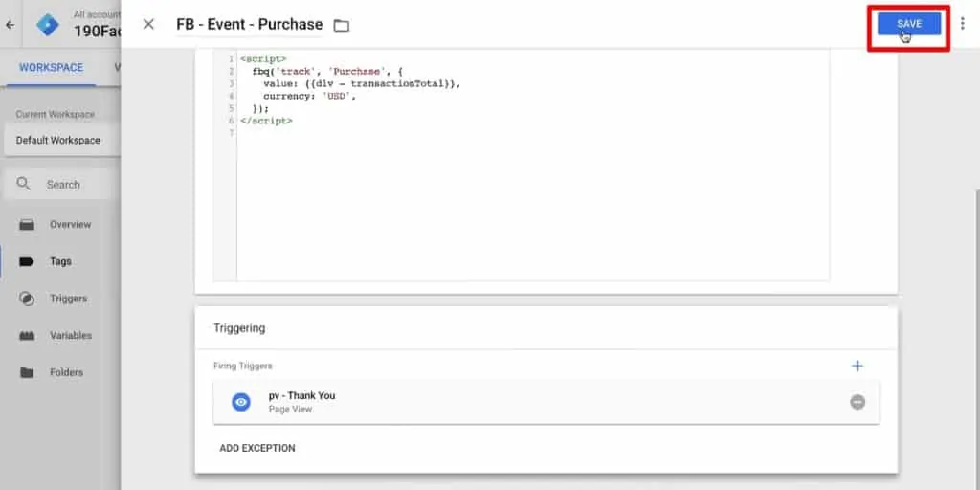Open the Default Workspace selector
This screenshot has width=980, height=490.
(61, 140)
